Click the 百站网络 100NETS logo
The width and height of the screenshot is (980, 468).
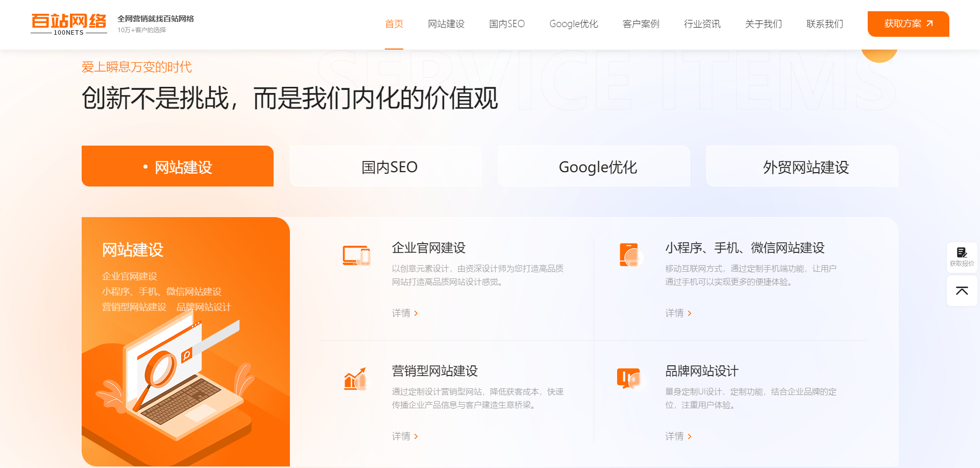69,24
